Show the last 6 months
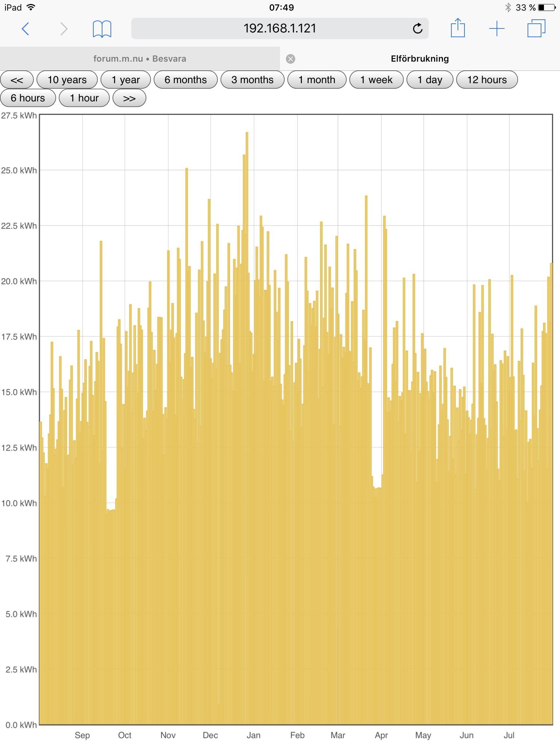The image size is (560, 747). click(186, 80)
